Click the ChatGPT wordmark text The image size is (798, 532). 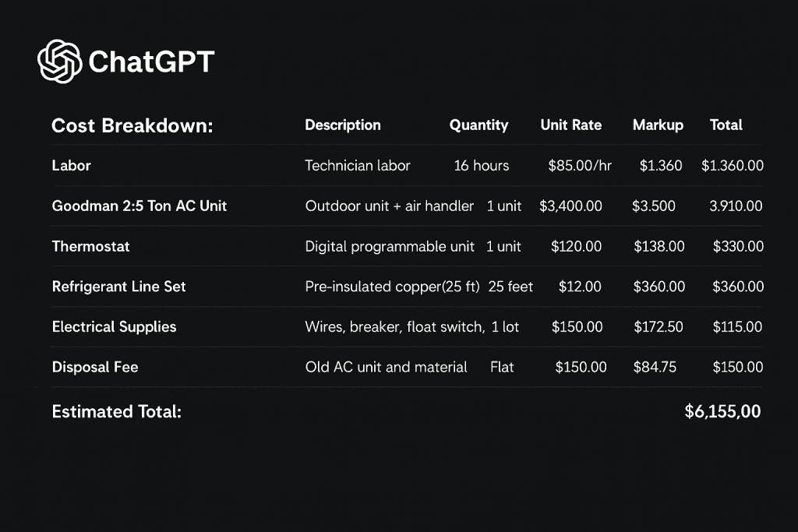click(x=151, y=62)
